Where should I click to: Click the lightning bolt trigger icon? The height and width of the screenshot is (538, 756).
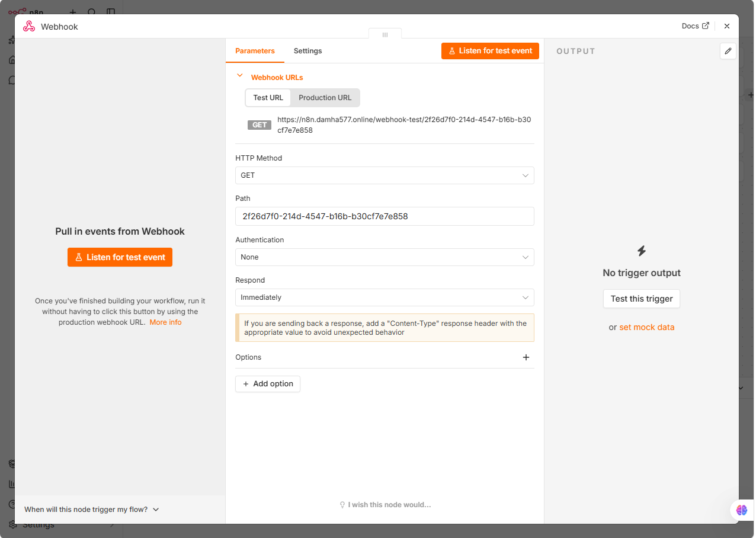pos(642,251)
